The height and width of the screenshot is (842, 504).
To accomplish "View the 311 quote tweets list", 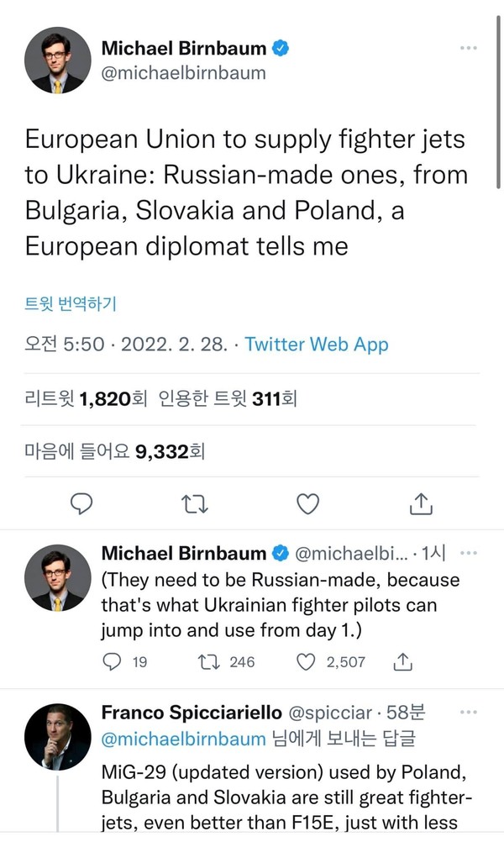I will (x=228, y=400).
